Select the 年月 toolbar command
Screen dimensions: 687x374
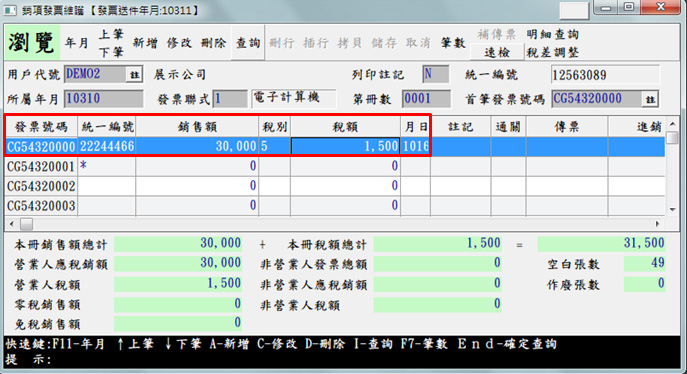click(x=77, y=43)
